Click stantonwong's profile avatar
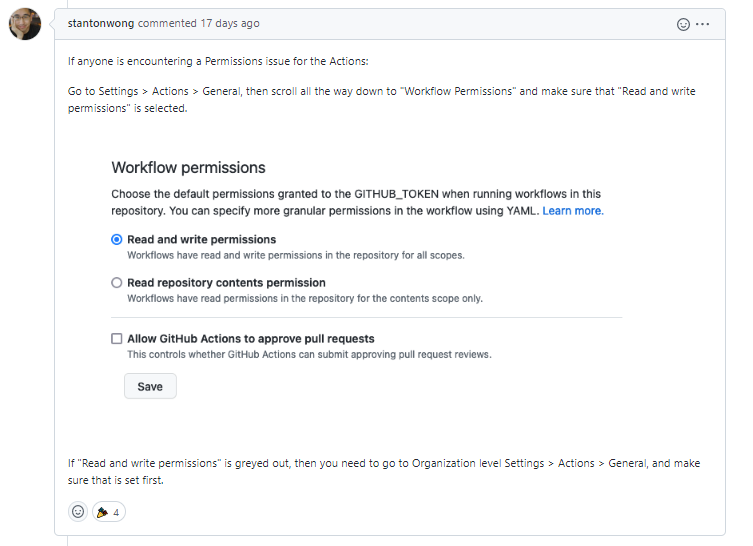753x546 pixels. (25, 25)
